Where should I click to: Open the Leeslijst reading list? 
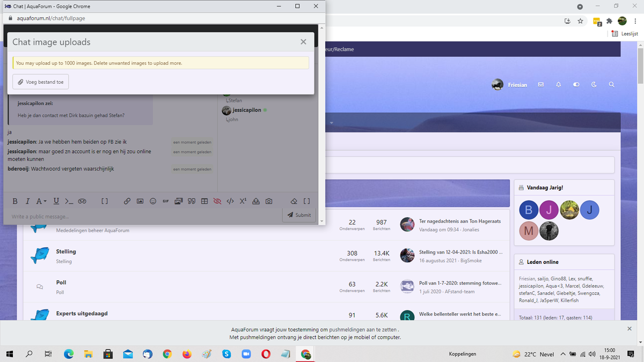pos(624,33)
